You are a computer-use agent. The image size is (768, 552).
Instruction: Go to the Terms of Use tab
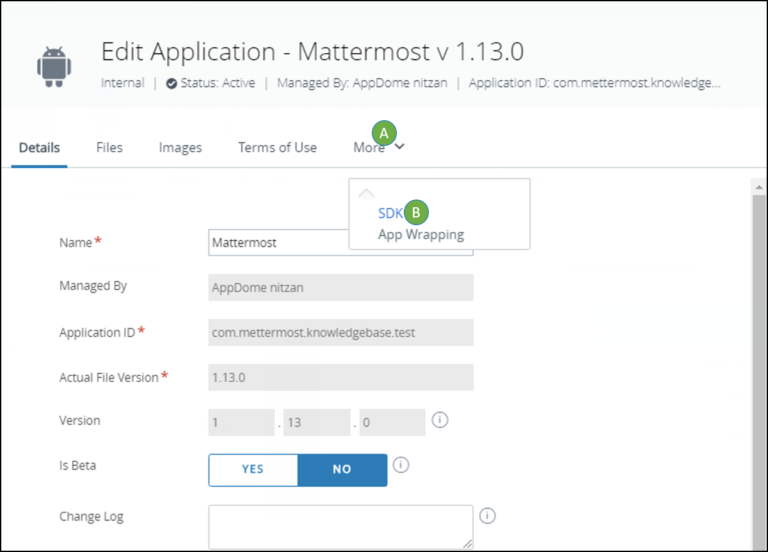[277, 148]
